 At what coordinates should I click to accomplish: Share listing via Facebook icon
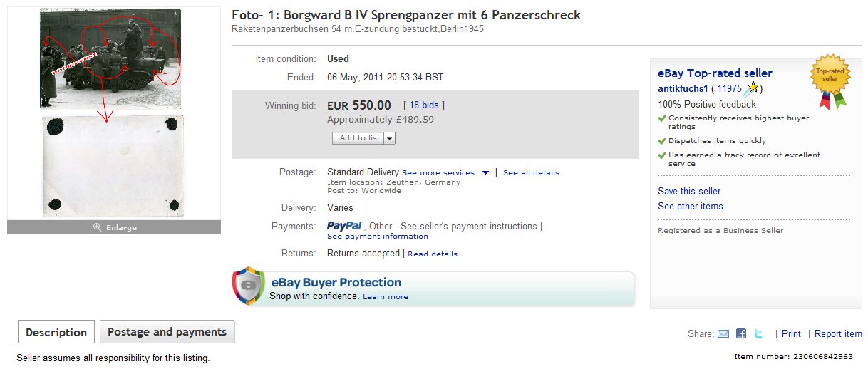[x=741, y=333]
